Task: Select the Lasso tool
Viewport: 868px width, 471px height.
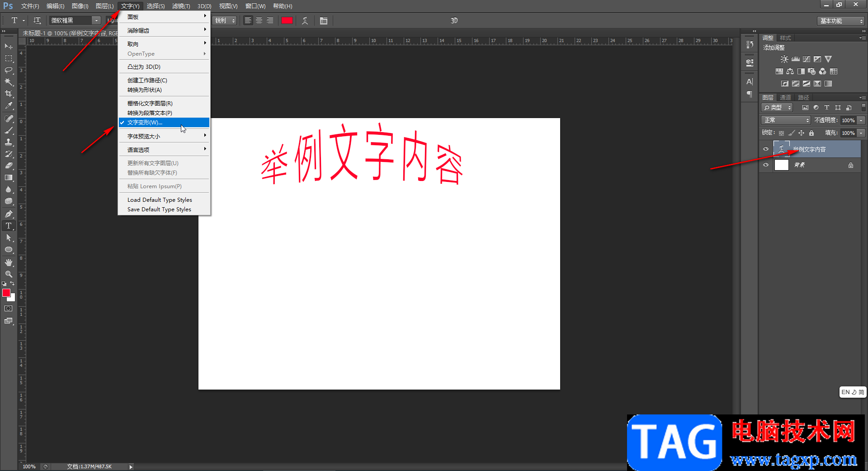Action: coord(9,70)
